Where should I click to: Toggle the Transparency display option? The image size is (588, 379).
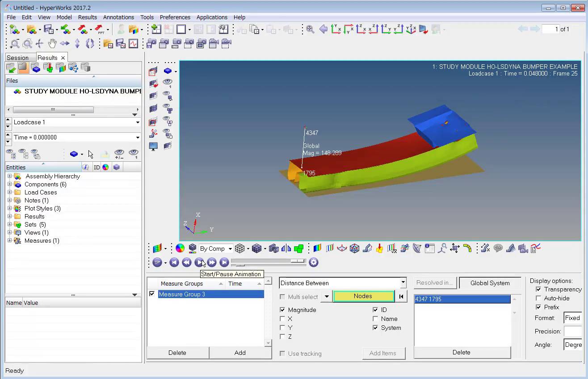(538, 289)
